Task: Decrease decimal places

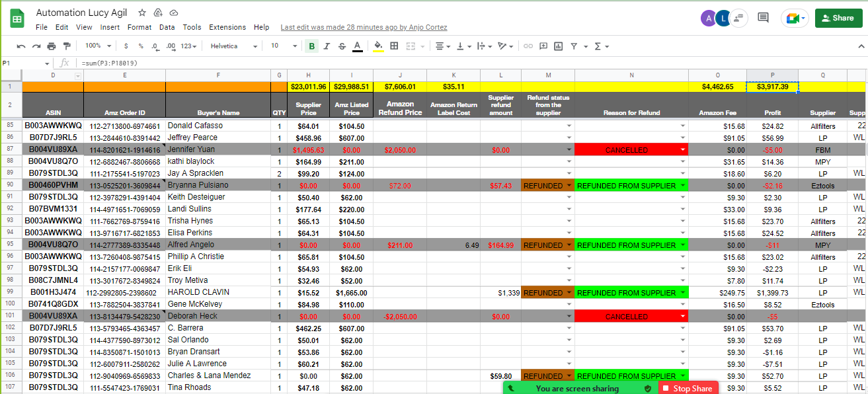Action: [155, 46]
